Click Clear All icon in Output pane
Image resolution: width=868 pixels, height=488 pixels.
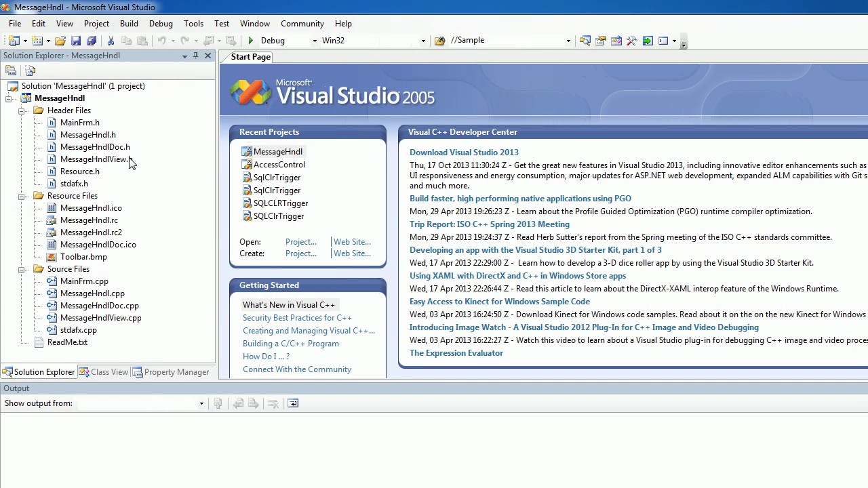click(x=273, y=403)
